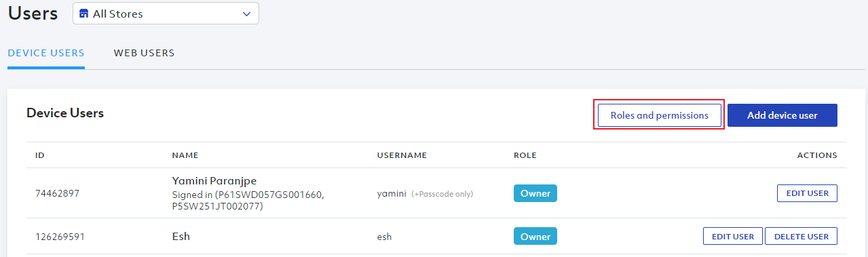Open Roles and permissions

pyautogui.click(x=660, y=115)
